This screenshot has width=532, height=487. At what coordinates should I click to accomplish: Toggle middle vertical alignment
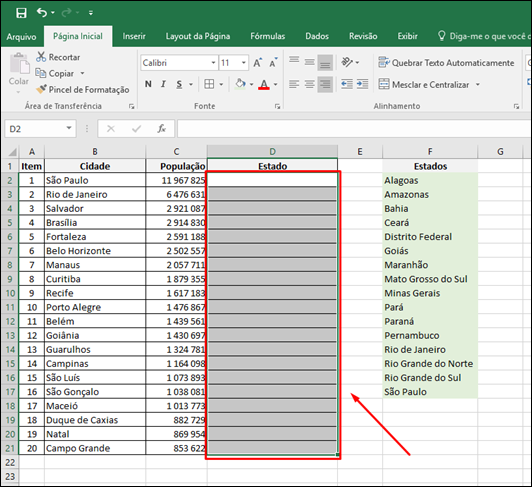coord(309,62)
